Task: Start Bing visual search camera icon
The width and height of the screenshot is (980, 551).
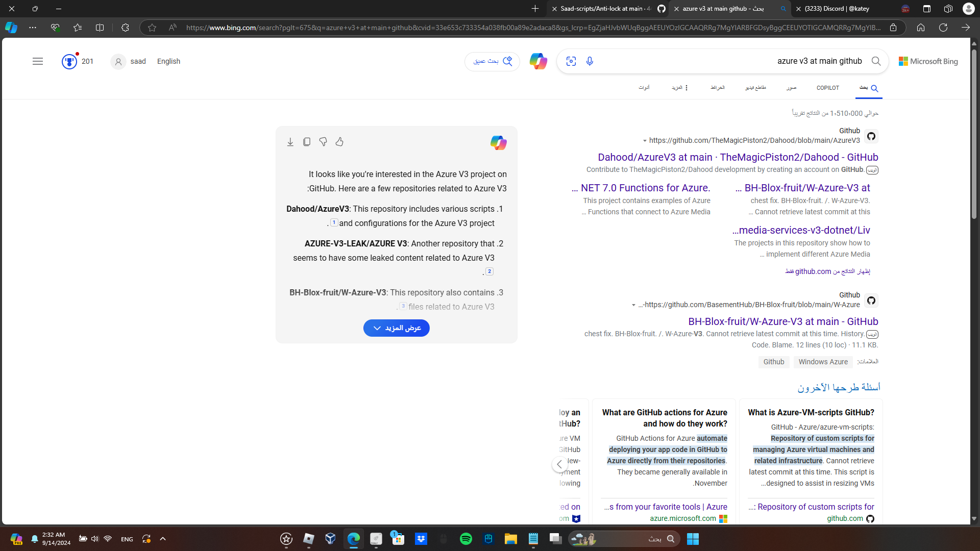Action: (x=571, y=61)
